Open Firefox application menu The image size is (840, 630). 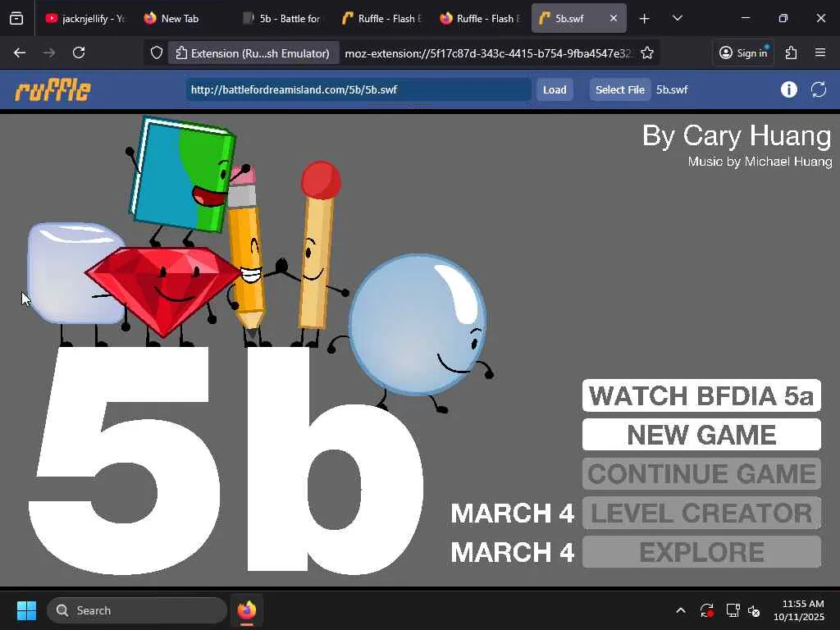tap(820, 52)
